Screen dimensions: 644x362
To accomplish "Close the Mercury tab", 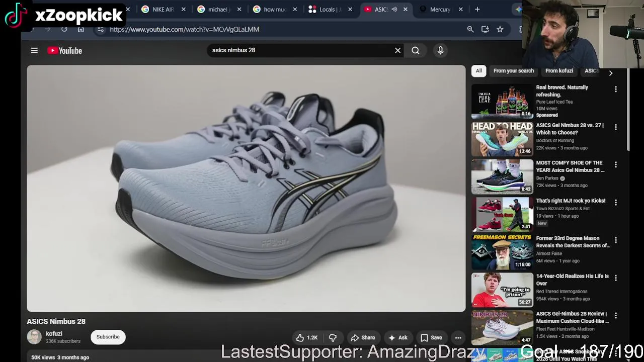I will click(x=460, y=9).
